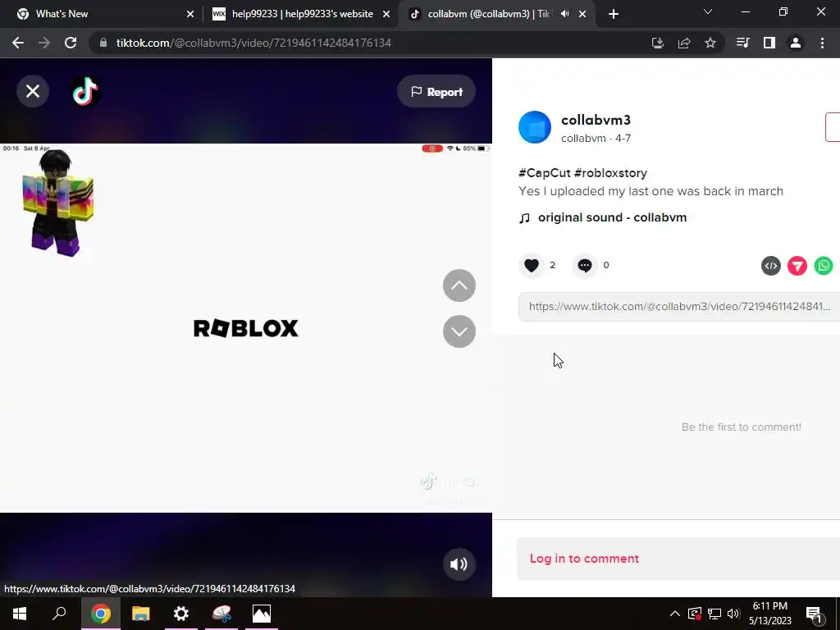Share to WhatsApp icon
The width and height of the screenshot is (840, 630).
(x=824, y=266)
